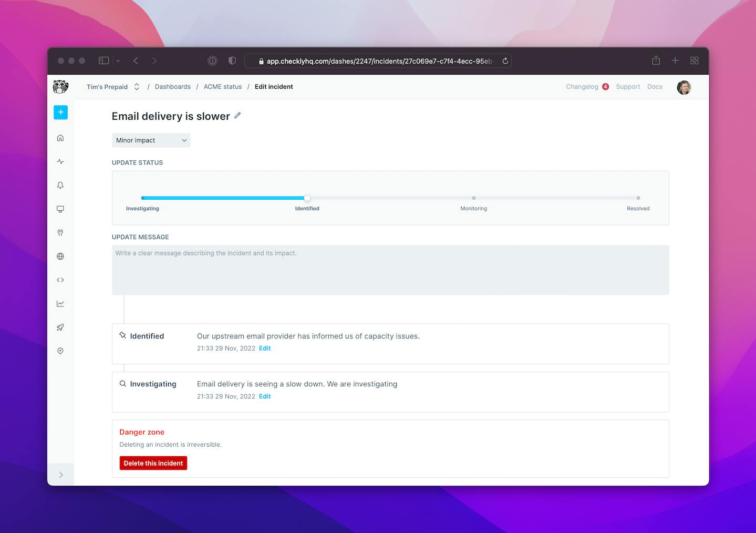The height and width of the screenshot is (533, 756).
Task: Click Edit link on Identified update
Action: (x=265, y=348)
